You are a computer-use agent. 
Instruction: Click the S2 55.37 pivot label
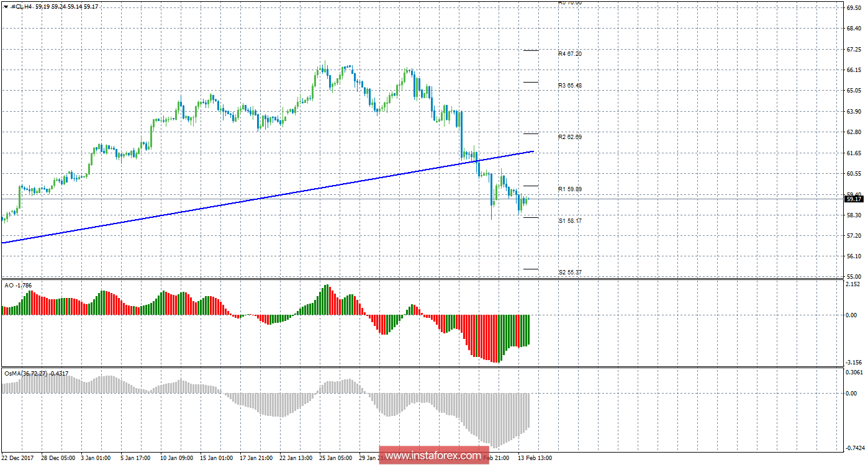click(x=570, y=272)
